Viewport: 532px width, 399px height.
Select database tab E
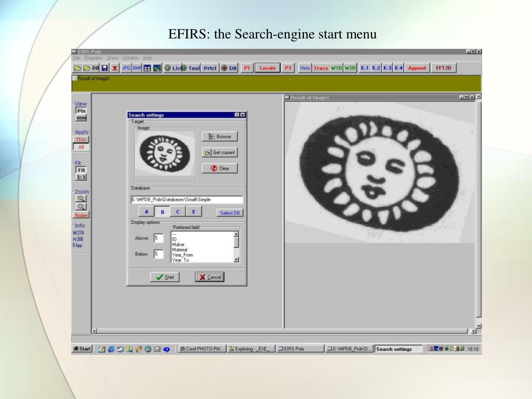194,212
